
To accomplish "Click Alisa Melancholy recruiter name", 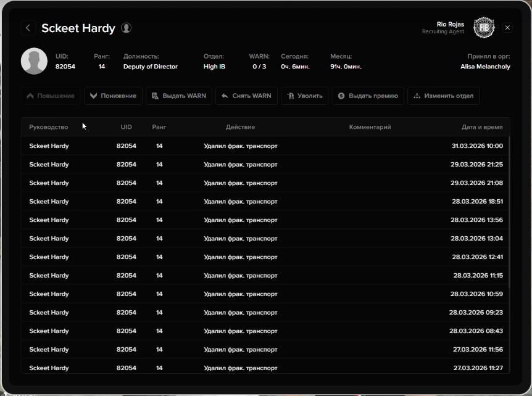I will [485, 67].
